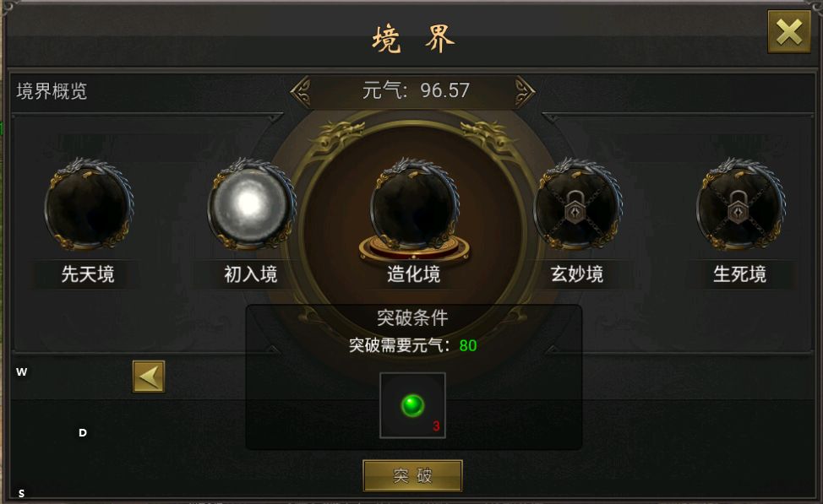Select the glowing 初入境 orb
823x504 pixels.
click(x=251, y=203)
